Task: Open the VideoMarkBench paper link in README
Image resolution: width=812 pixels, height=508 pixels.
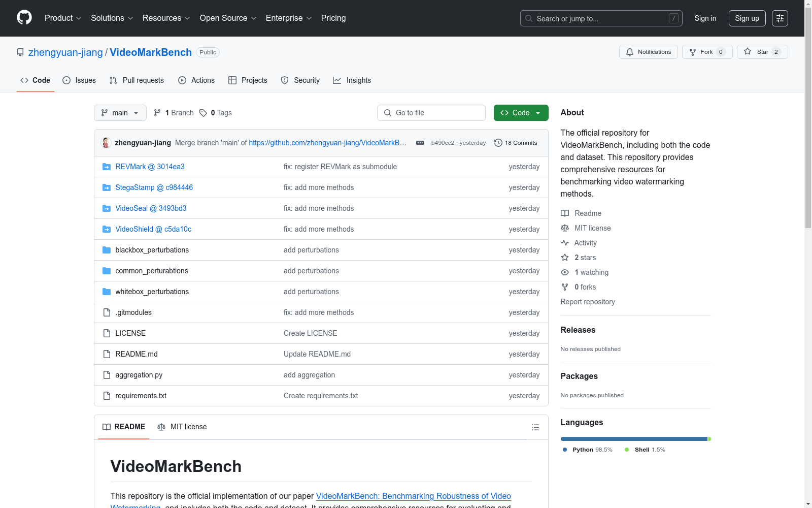Action: 413,496
